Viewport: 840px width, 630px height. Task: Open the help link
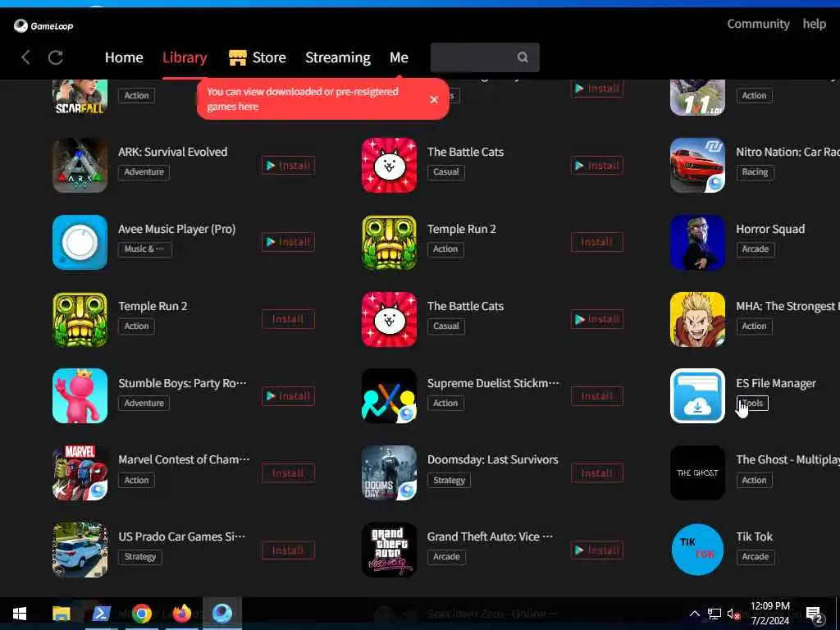(815, 24)
